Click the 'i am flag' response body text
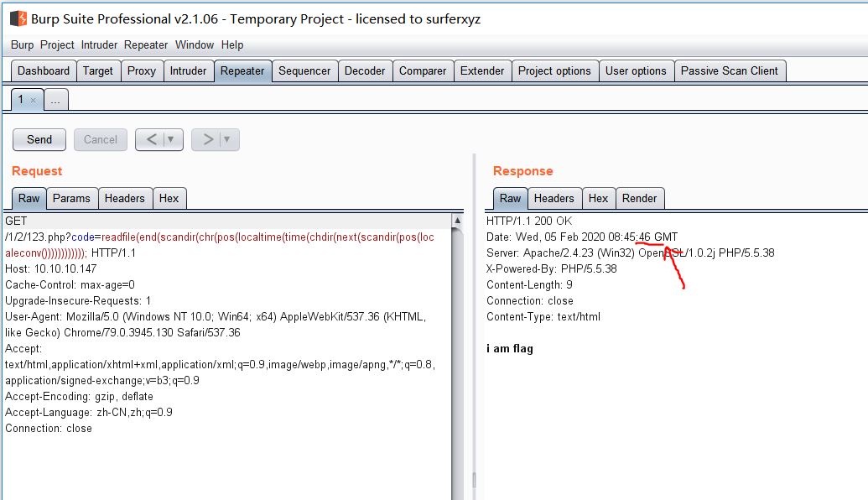 point(510,348)
